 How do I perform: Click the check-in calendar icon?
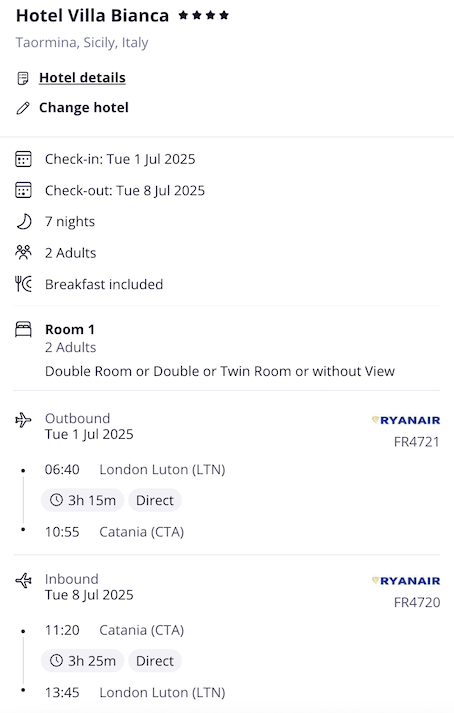pyautogui.click(x=23, y=160)
